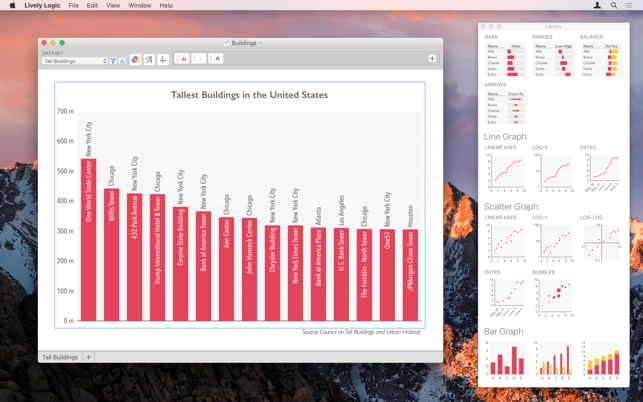Pick the grouped red-yellow Bar Graph template
This screenshot has width=643, height=402.
click(553, 360)
